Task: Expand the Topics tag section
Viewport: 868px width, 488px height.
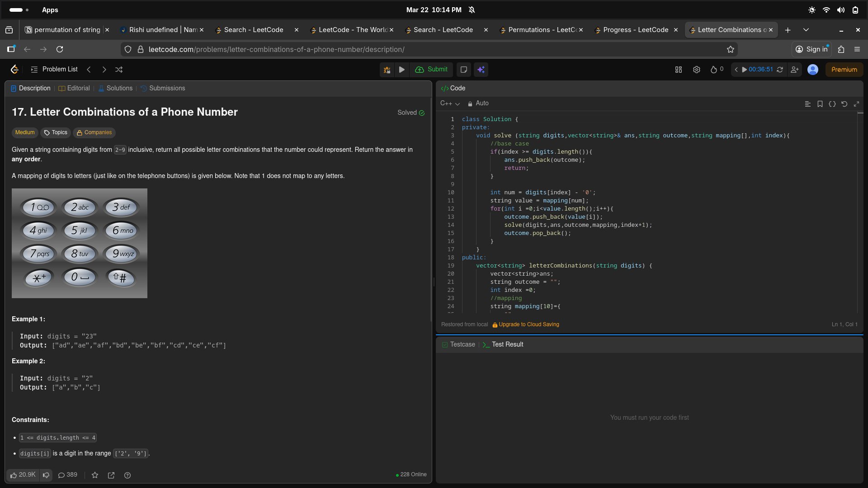Action: click(56, 132)
